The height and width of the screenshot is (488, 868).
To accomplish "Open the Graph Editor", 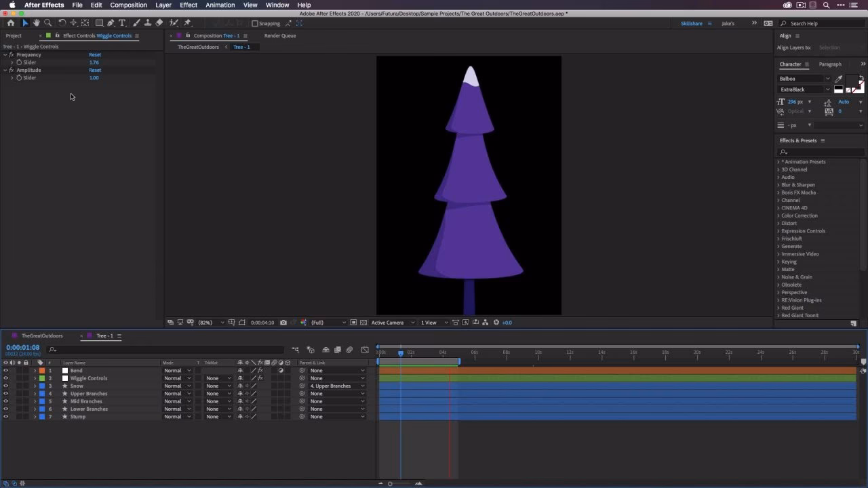I will pyautogui.click(x=365, y=350).
